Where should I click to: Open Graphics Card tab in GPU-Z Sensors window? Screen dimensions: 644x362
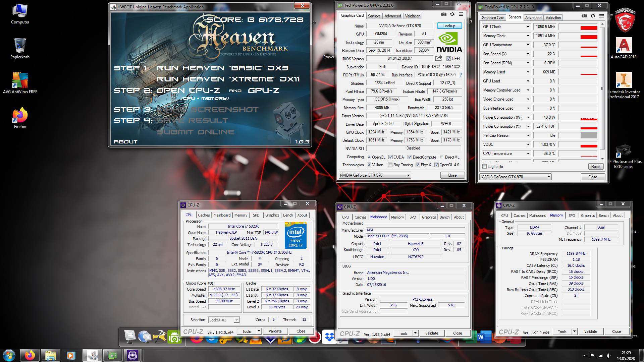click(x=493, y=17)
